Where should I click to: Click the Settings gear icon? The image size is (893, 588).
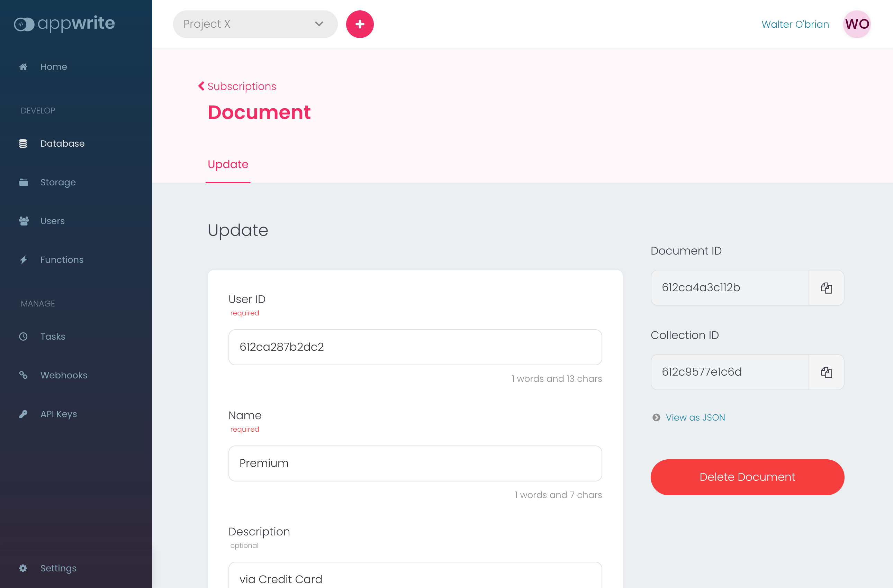point(23,568)
